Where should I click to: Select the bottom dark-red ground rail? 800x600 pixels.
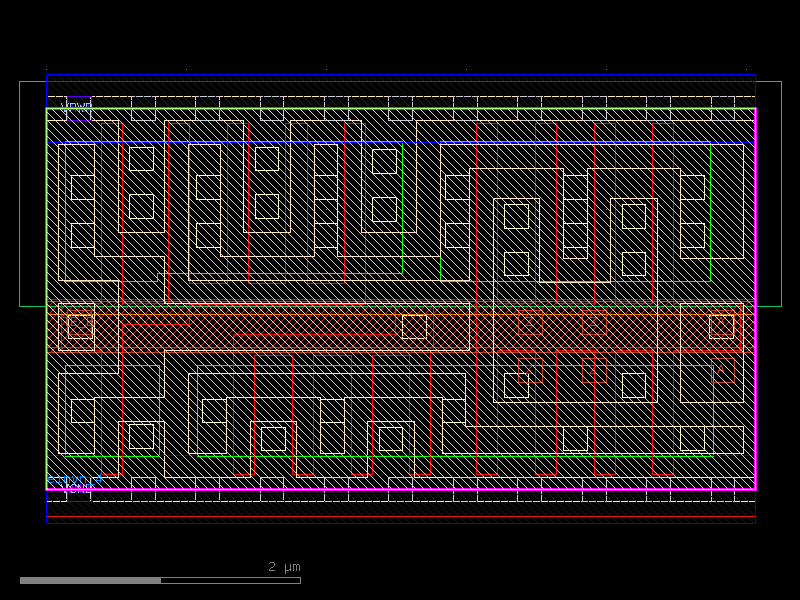(400, 516)
